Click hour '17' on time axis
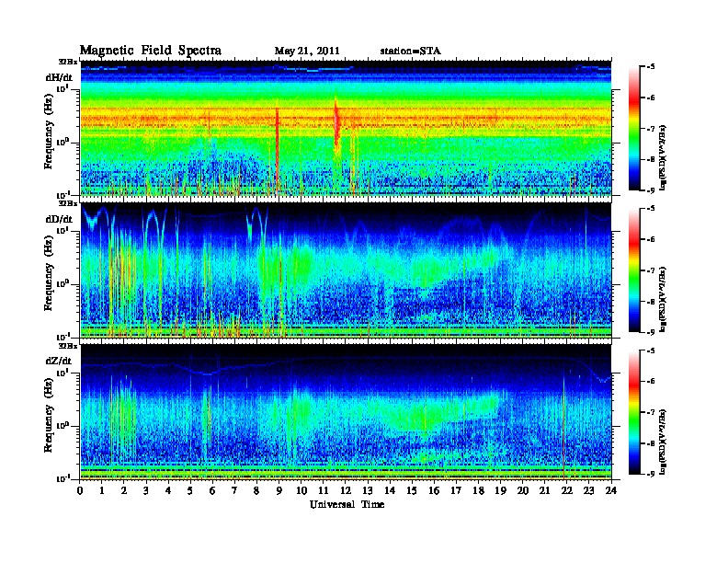Viewport: 728px width, 563px height. coord(457,490)
